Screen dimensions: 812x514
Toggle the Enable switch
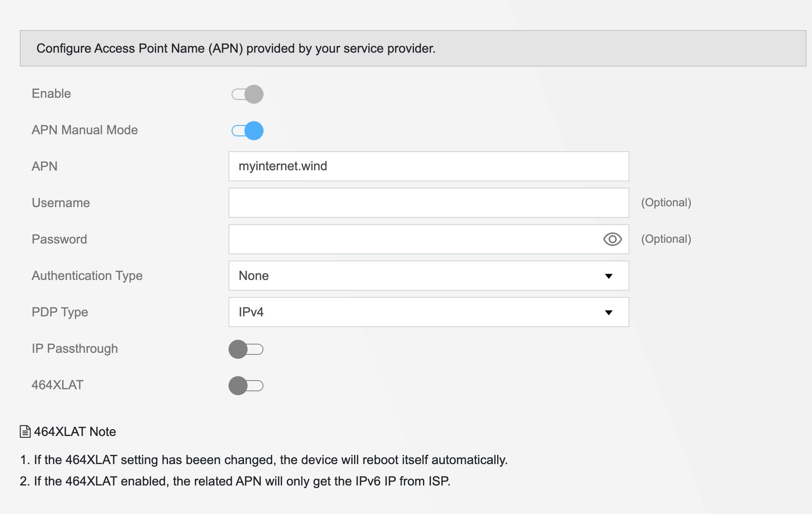[x=248, y=94]
